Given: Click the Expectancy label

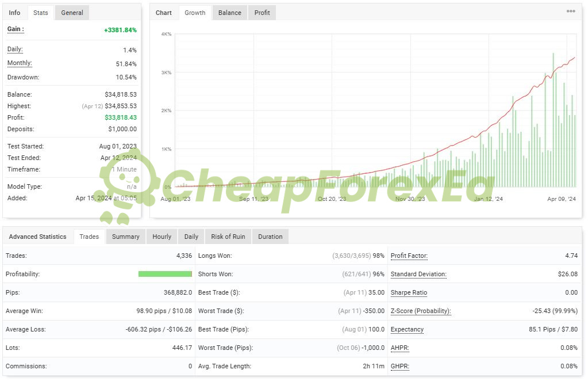Looking at the screenshot, I should [x=407, y=329].
